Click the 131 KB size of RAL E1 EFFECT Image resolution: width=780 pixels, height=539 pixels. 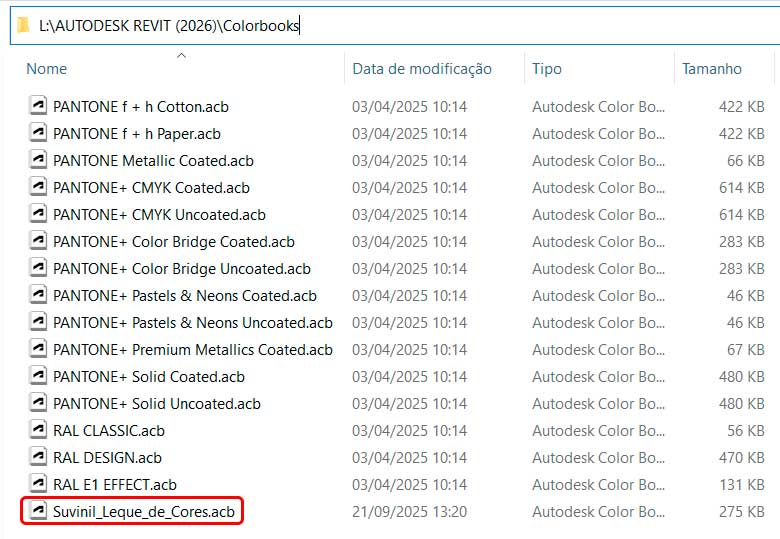tap(742, 485)
